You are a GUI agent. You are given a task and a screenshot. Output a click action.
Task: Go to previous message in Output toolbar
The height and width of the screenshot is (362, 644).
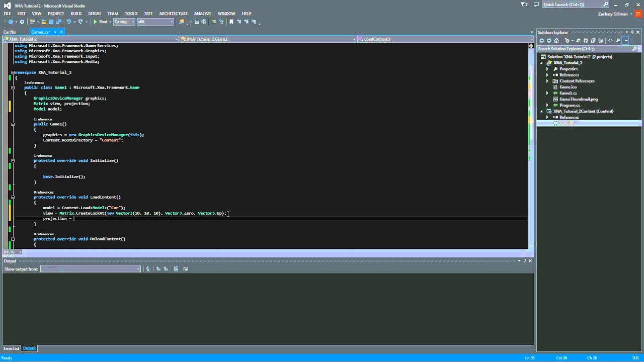click(158, 269)
